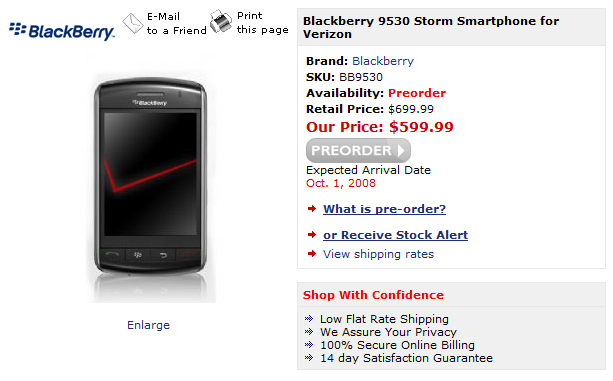
Task: Click the envelope E-Mail icon
Action: [x=133, y=23]
